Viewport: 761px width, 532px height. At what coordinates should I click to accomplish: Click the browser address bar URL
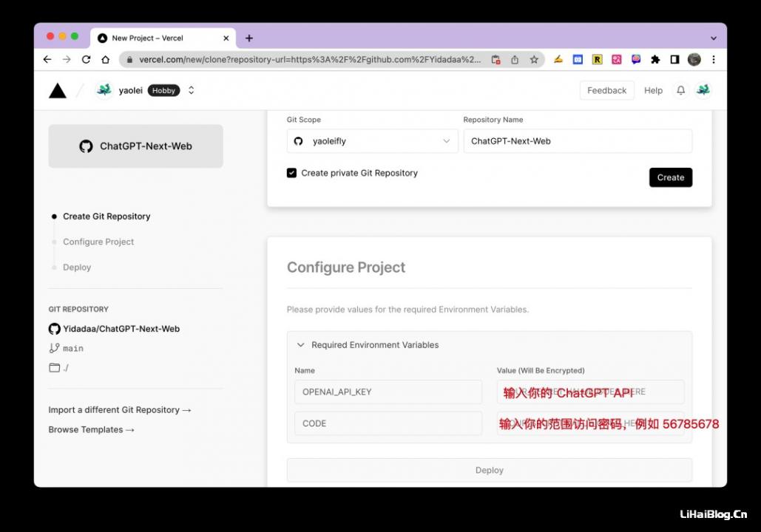[310, 59]
